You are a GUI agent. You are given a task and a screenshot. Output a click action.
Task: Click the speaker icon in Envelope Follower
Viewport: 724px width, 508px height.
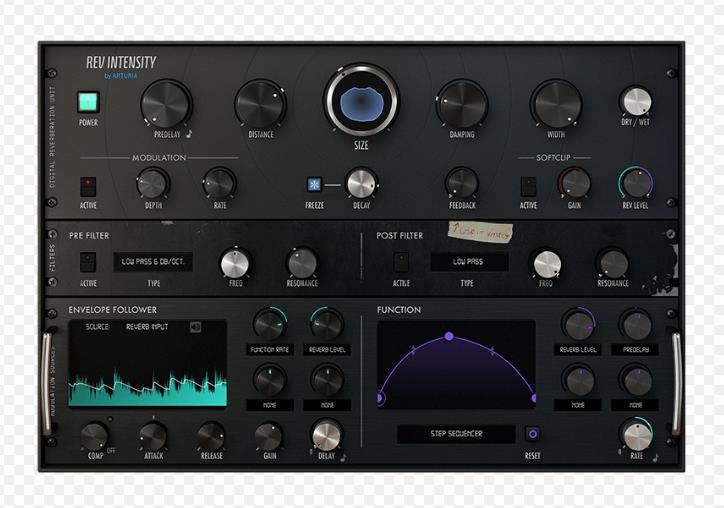[195, 327]
